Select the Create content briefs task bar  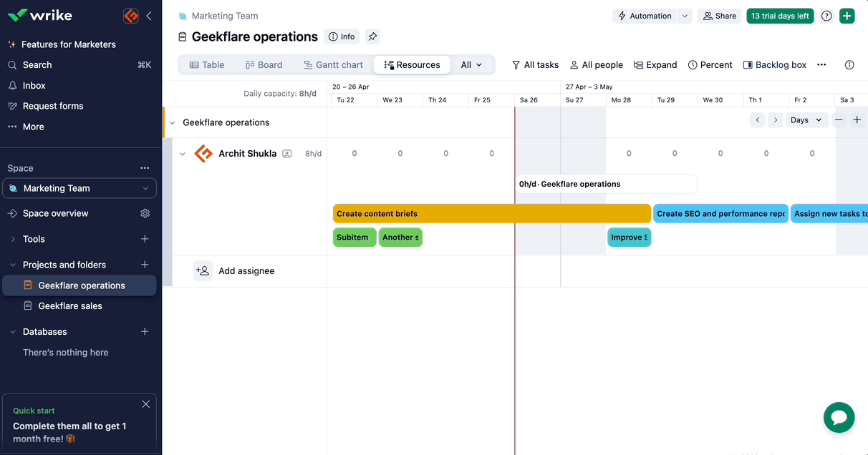pos(491,213)
